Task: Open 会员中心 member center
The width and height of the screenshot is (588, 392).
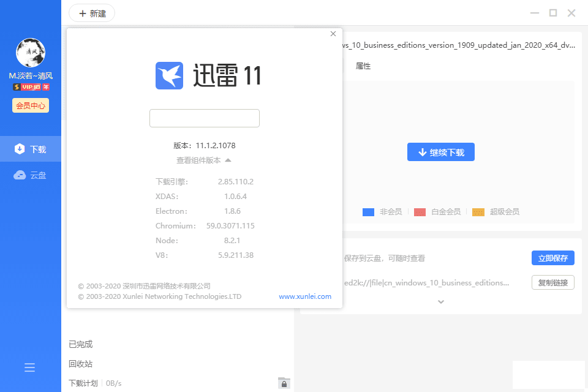Action: point(31,105)
